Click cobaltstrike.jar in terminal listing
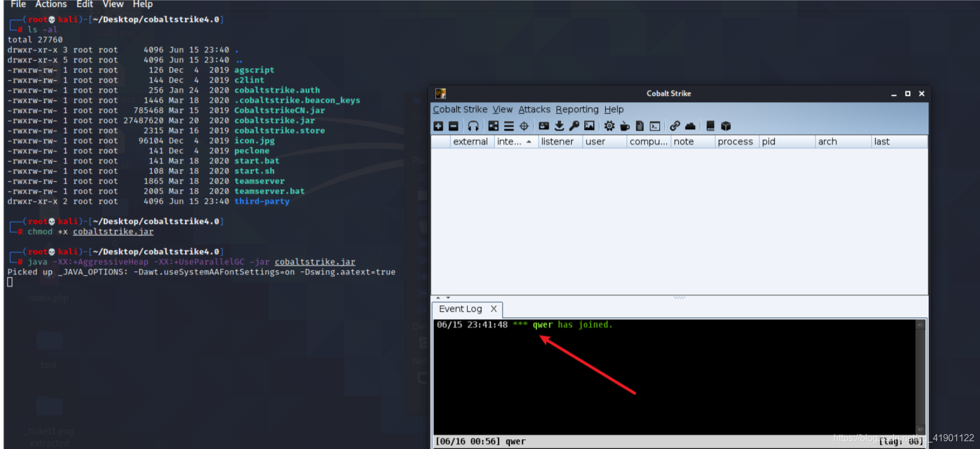The image size is (980, 449). (274, 121)
